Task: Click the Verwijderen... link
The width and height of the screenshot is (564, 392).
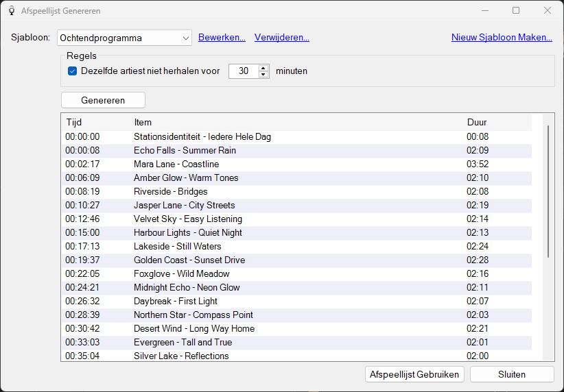Action: point(281,38)
